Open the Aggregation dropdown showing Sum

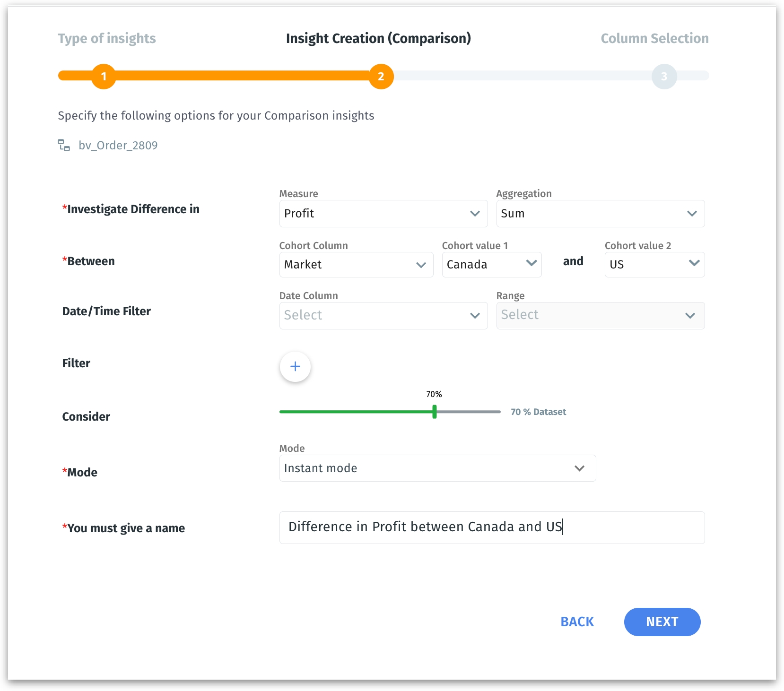[600, 214]
